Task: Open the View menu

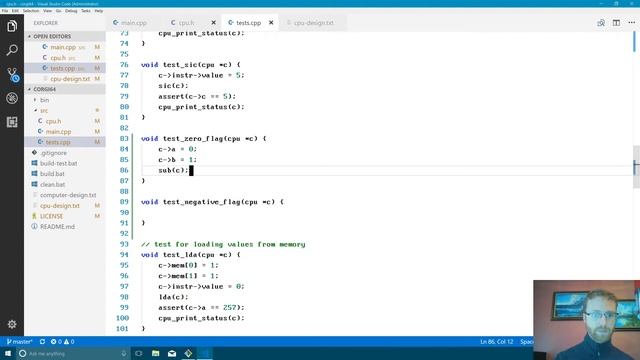Action: click(47, 11)
